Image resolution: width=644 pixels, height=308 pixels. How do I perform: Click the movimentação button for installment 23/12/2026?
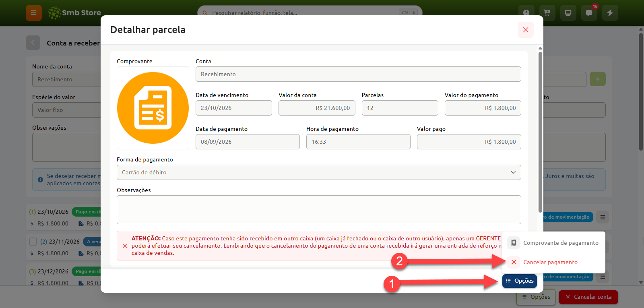click(x=568, y=277)
